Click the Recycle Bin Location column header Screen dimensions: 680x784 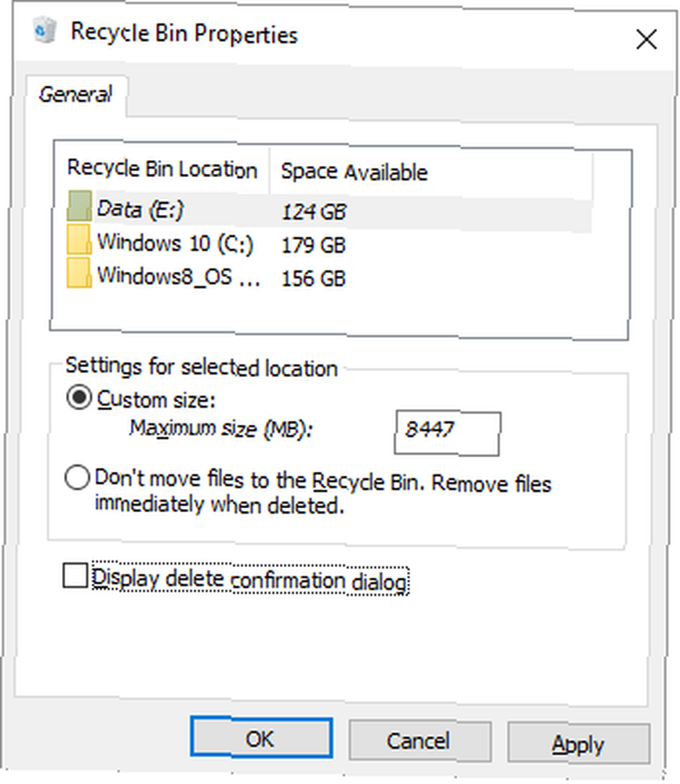point(162,169)
